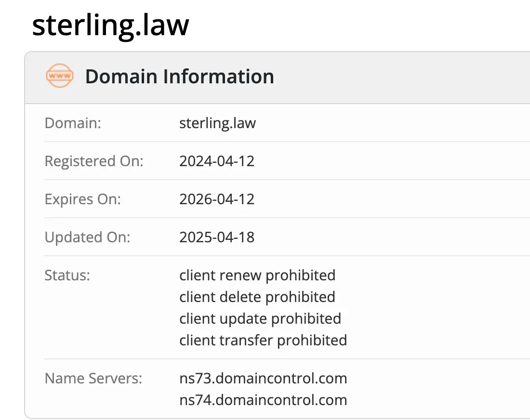Select the client delete prohibited status
530x420 pixels.
pos(257,297)
